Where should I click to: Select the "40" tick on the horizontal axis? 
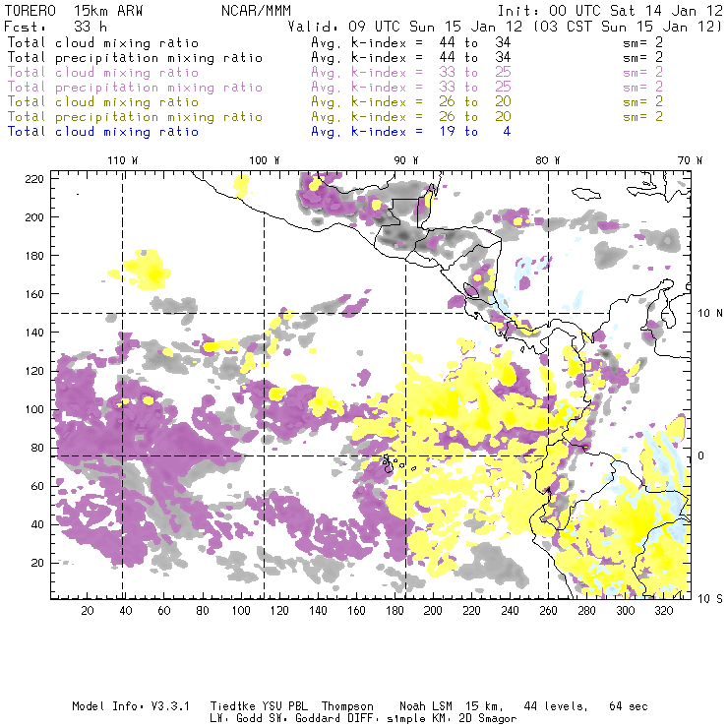point(126,611)
